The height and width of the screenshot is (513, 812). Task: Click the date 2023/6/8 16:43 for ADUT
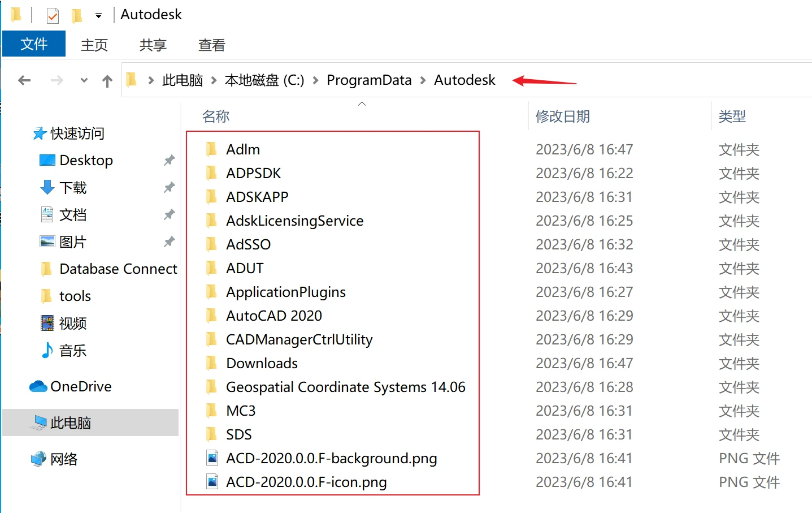tap(584, 268)
